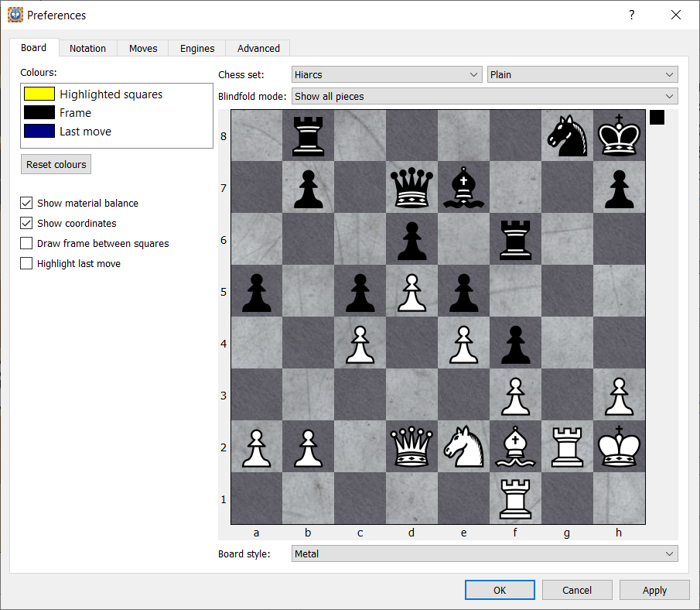This screenshot has width=700, height=610.
Task: Click the black side-to-move indicator square
Action: [x=657, y=117]
